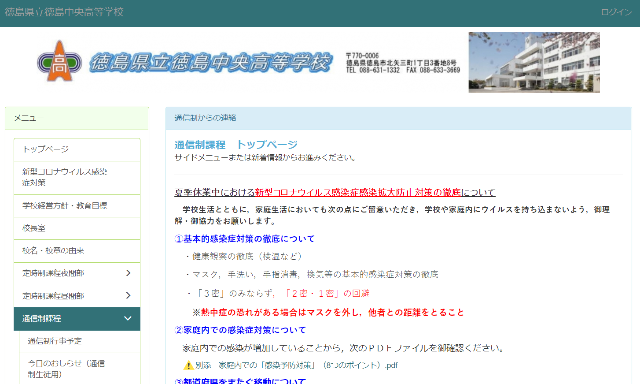Click the school emblem logo icon
640x384 pixels.
[x=59, y=62]
